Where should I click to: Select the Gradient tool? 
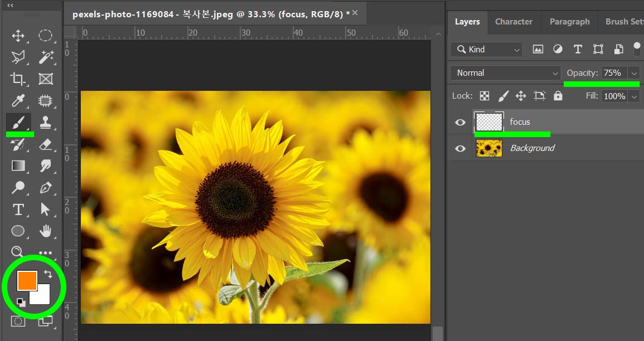point(18,166)
